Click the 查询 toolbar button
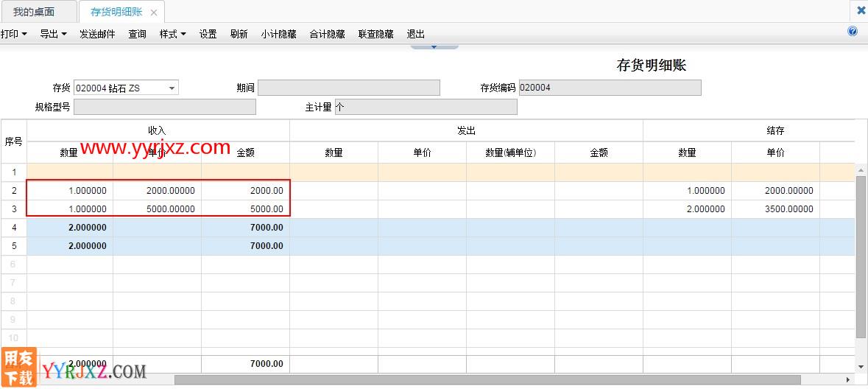This screenshot has width=868, height=389. (x=137, y=34)
